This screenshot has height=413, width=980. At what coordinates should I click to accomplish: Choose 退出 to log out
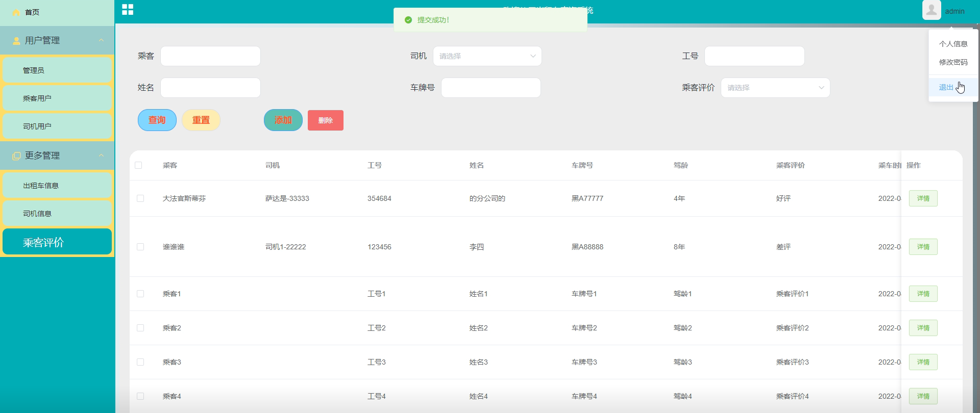tap(953, 87)
